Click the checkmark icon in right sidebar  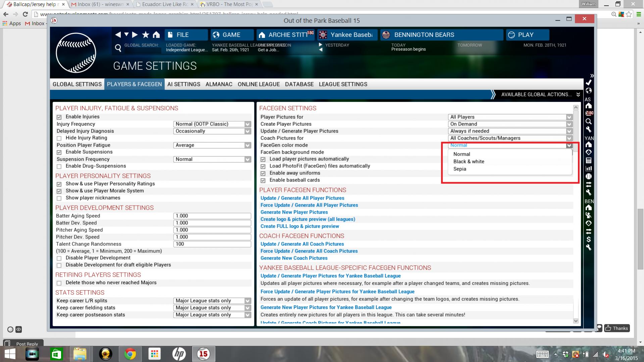pos(589,83)
